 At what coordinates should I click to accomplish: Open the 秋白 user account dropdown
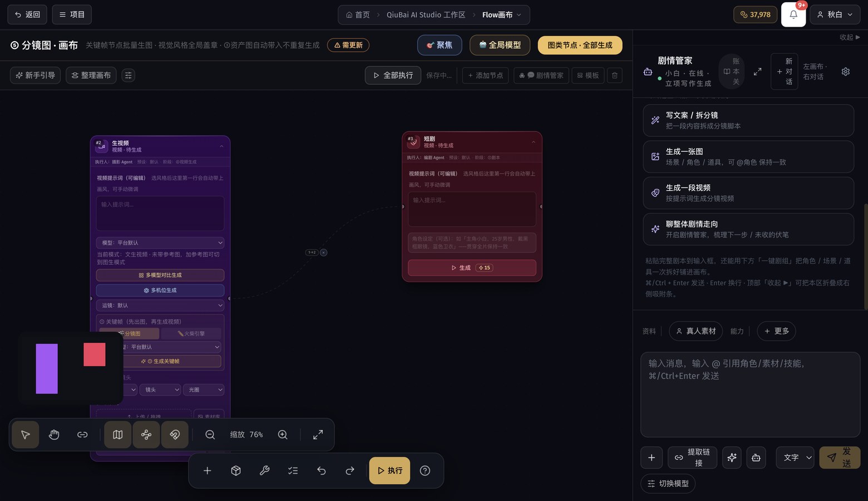point(835,14)
